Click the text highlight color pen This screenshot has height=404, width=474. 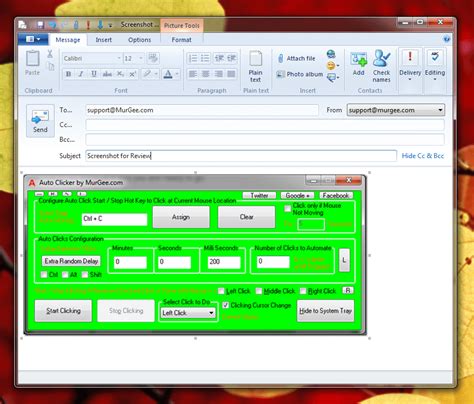pos(147,74)
